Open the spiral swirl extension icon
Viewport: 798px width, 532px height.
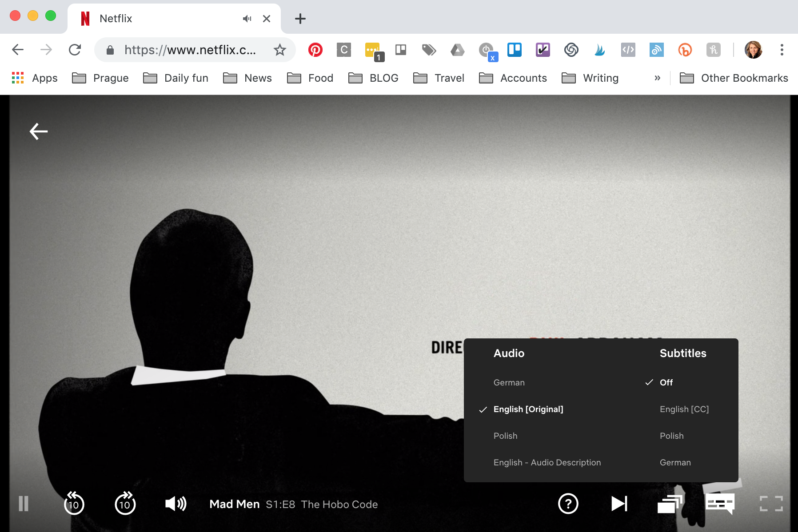tap(571, 50)
